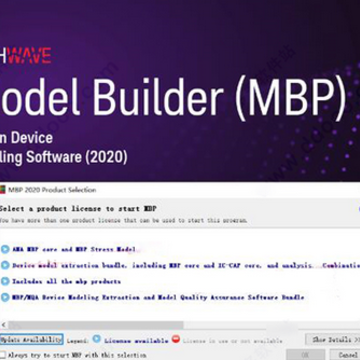
Task: Click the red 'License in use' legend icon
Action: (176, 339)
